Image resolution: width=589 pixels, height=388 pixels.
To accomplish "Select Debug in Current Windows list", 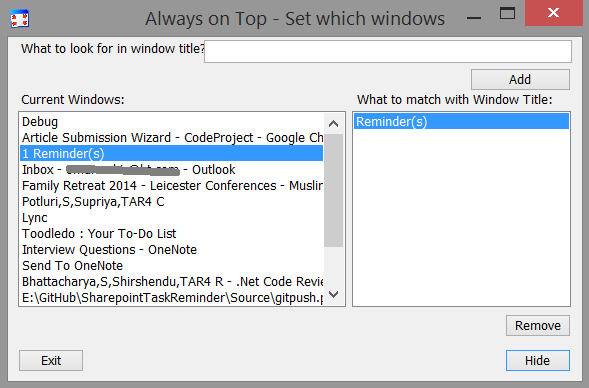I will [x=171, y=122].
